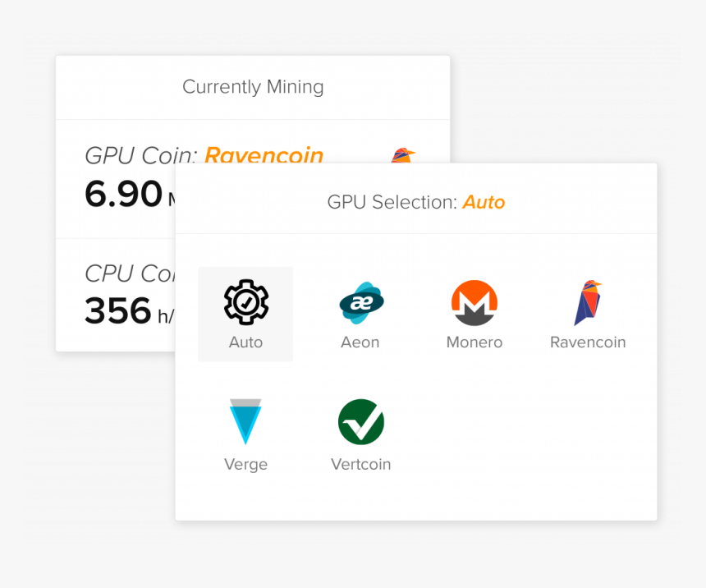Image resolution: width=706 pixels, height=588 pixels.
Task: Click the orange Auto label
Action: (x=484, y=201)
